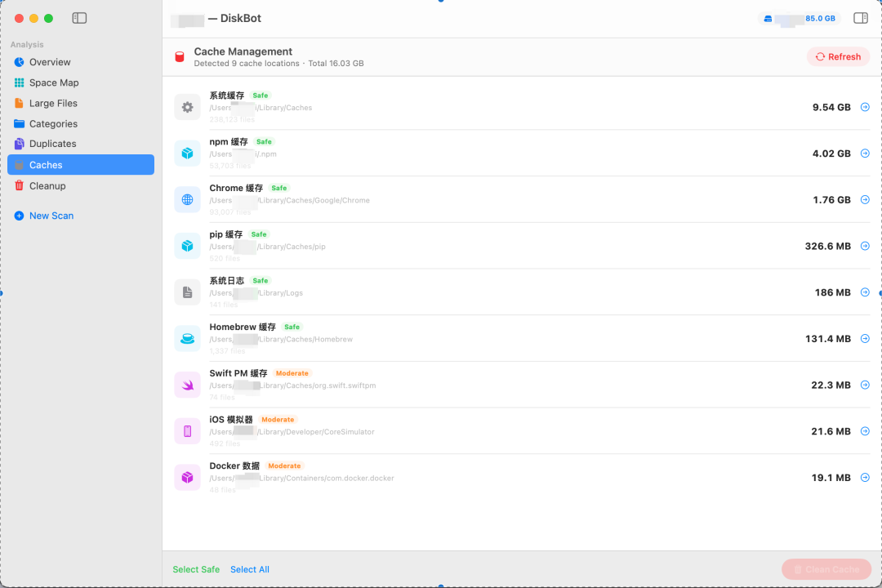
Task: Open the arrow for Docker 数据 19.1 MB
Action: [865, 477]
